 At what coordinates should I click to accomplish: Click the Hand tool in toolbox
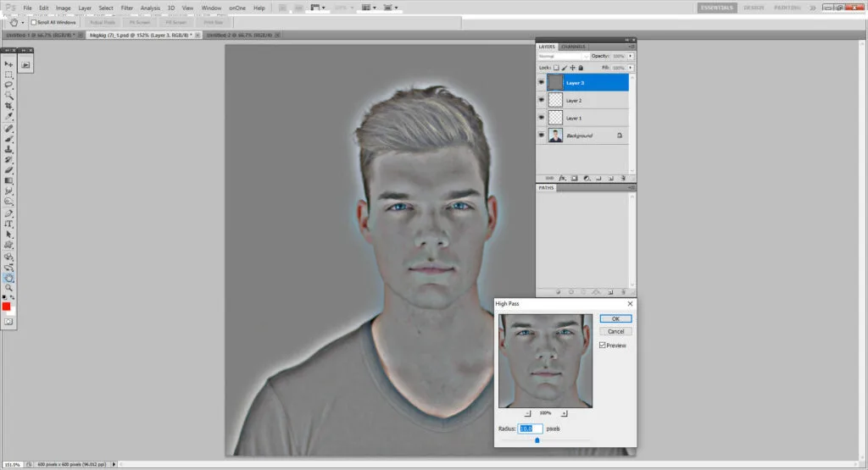[9, 277]
